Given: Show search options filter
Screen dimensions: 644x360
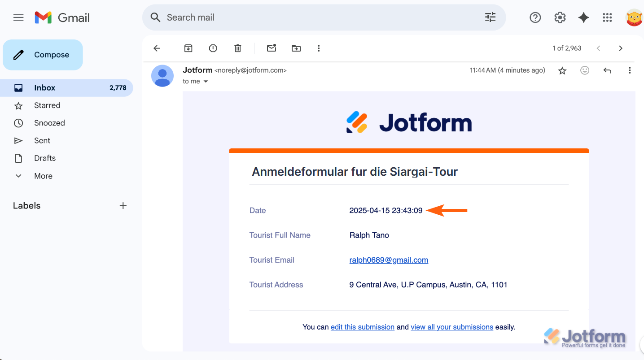Looking at the screenshot, I should pyautogui.click(x=490, y=17).
